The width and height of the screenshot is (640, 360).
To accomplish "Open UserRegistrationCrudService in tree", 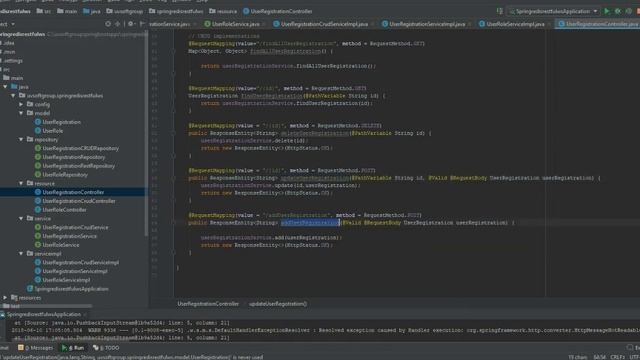I will pyautogui.click(x=75, y=227).
